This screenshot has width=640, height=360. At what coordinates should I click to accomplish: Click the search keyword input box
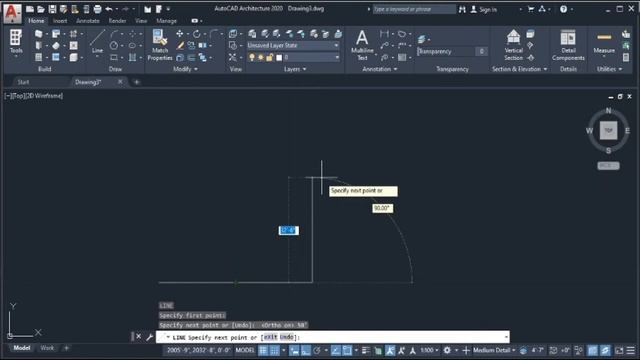click(414, 9)
